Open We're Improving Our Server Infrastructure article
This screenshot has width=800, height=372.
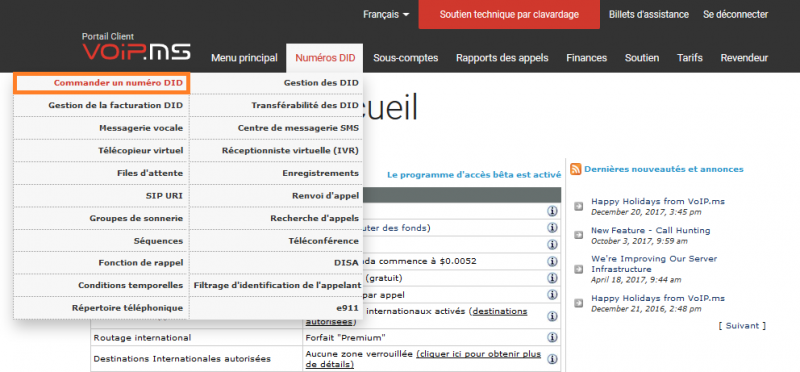(x=654, y=264)
